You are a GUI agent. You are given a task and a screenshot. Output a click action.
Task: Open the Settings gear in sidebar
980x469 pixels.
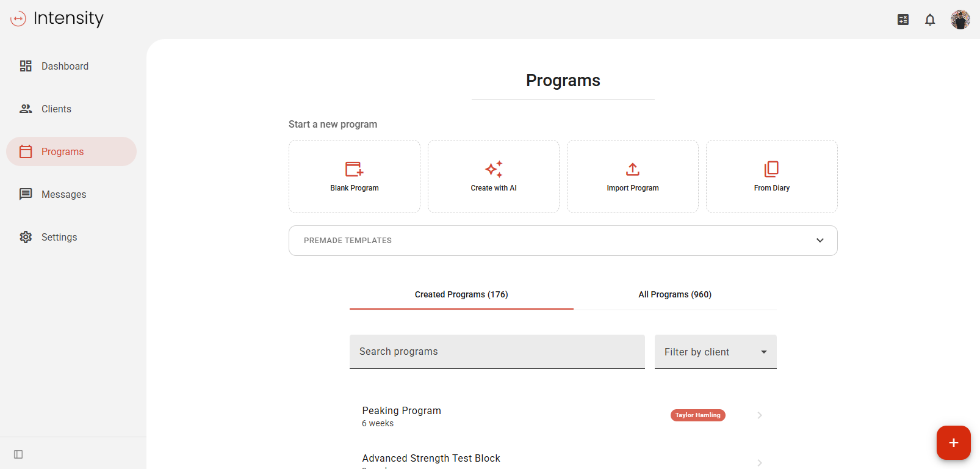(x=26, y=237)
